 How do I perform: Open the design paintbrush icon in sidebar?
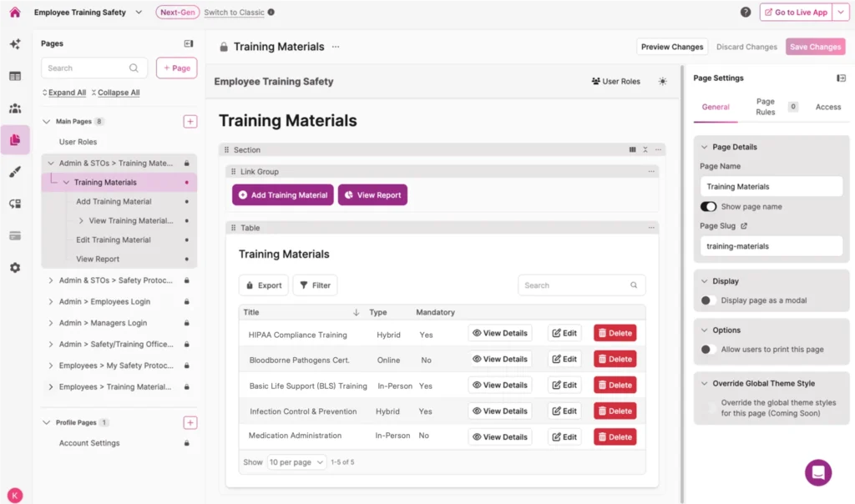tap(15, 172)
